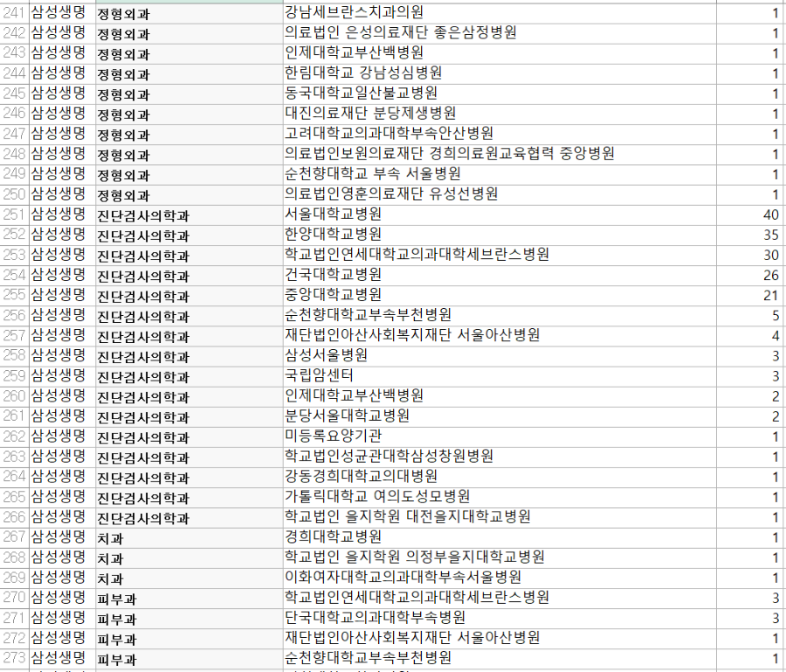This screenshot has width=786, height=672.
Task: Click the 삼성생명 cell in row 262
Action: click(62, 437)
